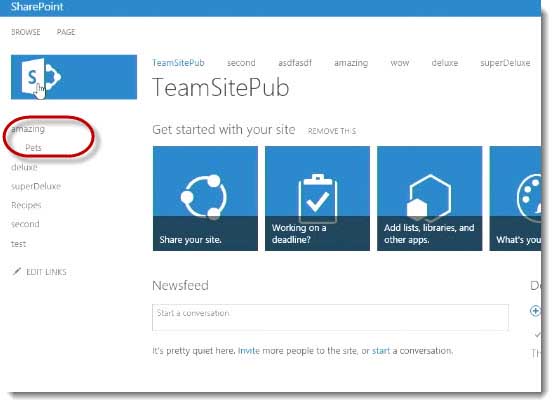Viewport: 556px width, 407px height.
Task: Click the plus icon right of Newsfeed box
Action: (535, 311)
